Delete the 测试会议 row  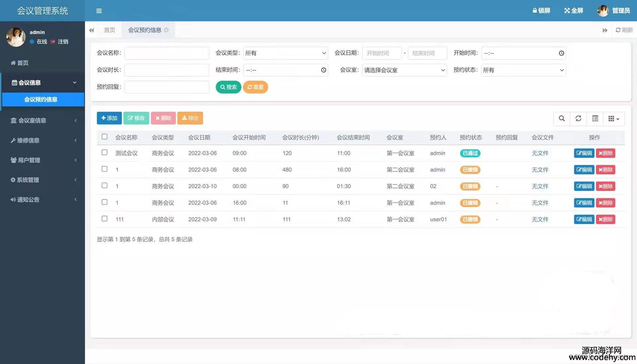tap(605, 153)
